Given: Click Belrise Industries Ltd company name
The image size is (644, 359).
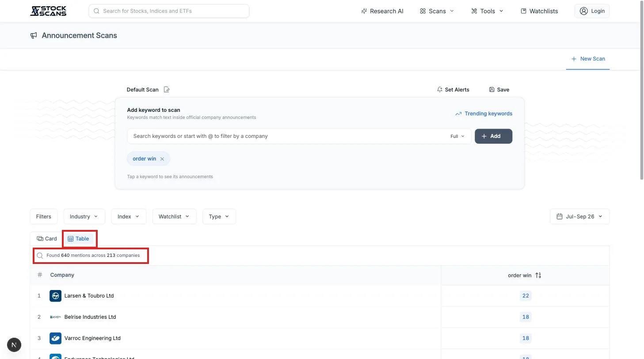Looking at the screenshot, I should pos(90,317).
